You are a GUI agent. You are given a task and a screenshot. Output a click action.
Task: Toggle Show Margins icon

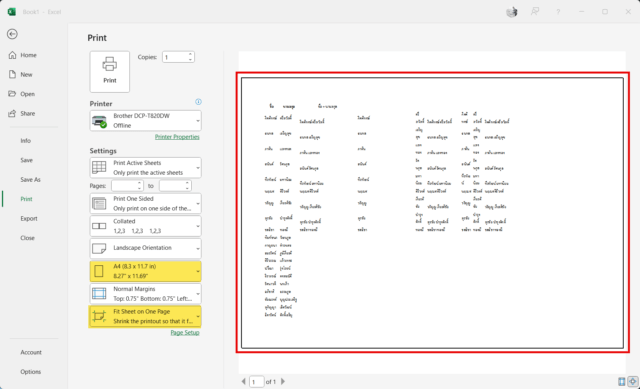622,382
